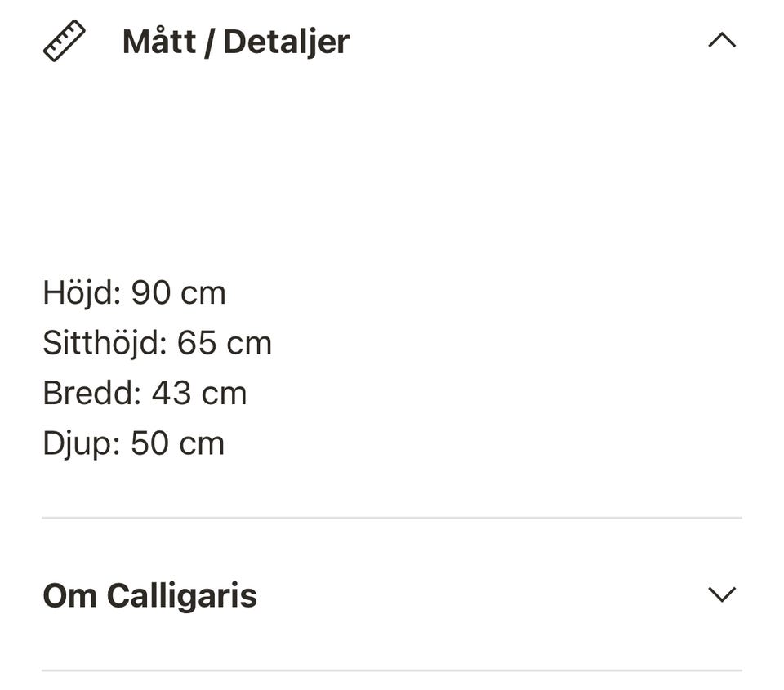Click the ruler icon beside Mått / Detaljer
The width and height of the screenshot is (784, 690).
(x=64, y=42)
